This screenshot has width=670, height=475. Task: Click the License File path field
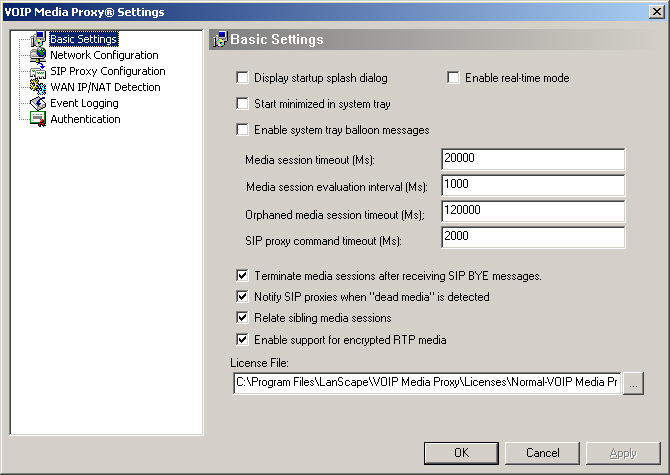[x=427, y=383]
